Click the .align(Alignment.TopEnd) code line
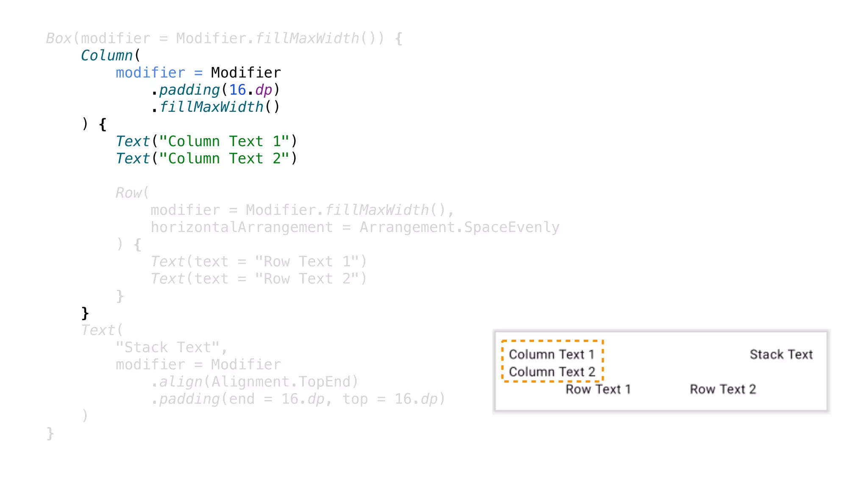The image size is (868, 488). coord(254,382)
